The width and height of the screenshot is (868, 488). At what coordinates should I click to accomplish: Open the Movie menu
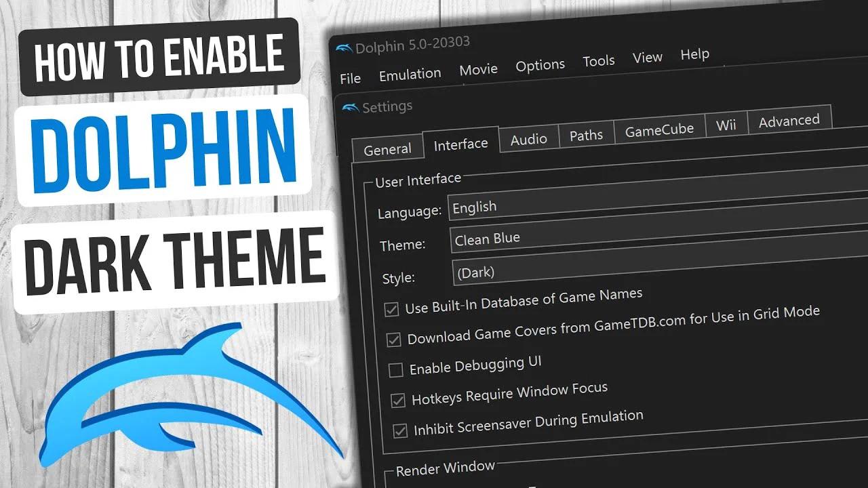[x=479, y=69]
